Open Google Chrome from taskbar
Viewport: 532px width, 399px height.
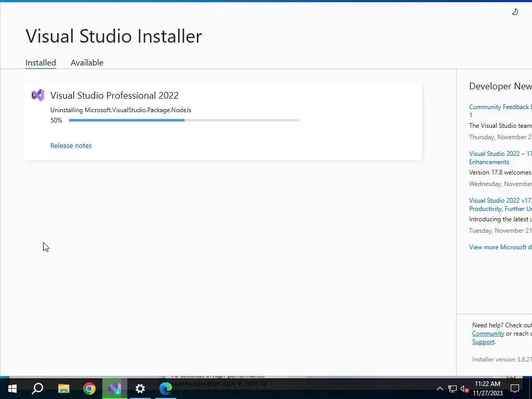click(x=89, y=389)
